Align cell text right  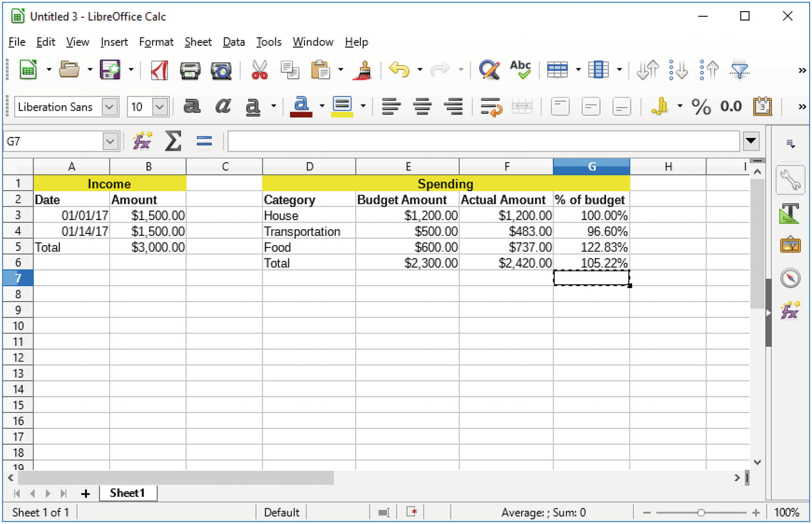(453, 107)
